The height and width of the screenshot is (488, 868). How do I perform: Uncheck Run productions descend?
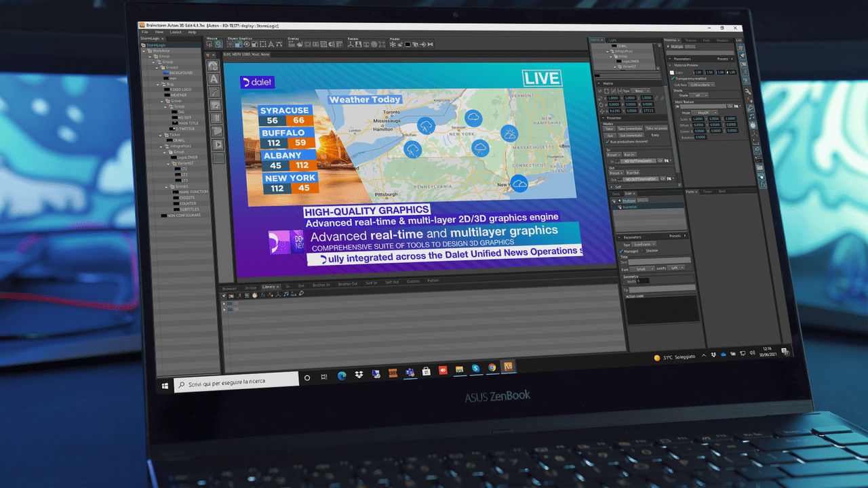pyautogui.click(x=608, y=142)
